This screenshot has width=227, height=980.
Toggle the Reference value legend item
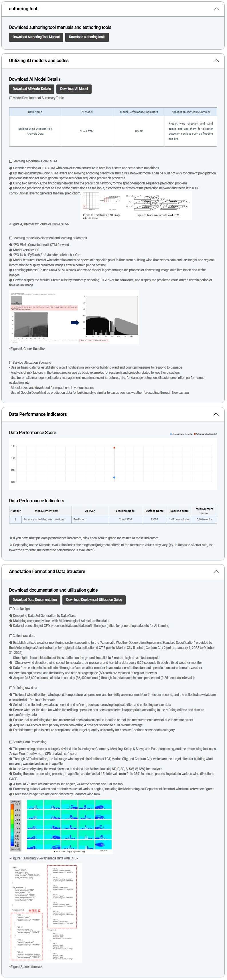[x=205, y=434]
